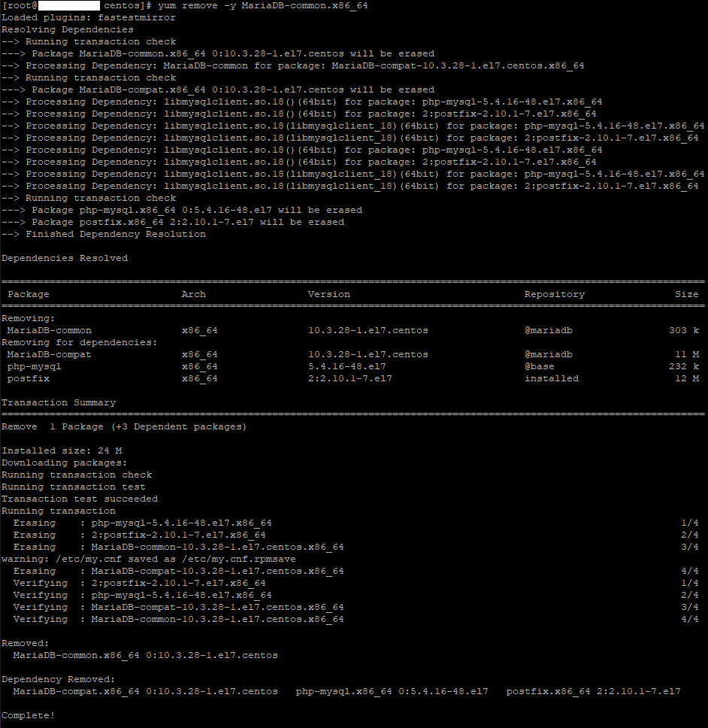
Task: Click the 'Size' column header
Action: 687,294
